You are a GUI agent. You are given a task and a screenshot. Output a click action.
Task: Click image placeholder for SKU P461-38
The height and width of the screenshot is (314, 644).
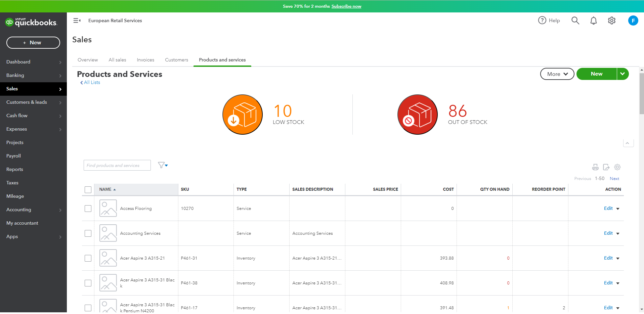[x=108, y=283]
